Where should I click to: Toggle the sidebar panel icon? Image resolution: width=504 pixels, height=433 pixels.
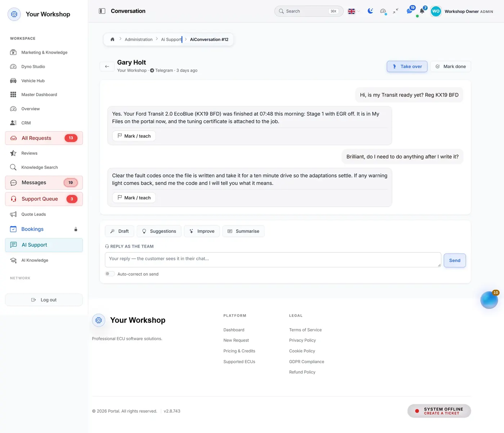[102, 11]
